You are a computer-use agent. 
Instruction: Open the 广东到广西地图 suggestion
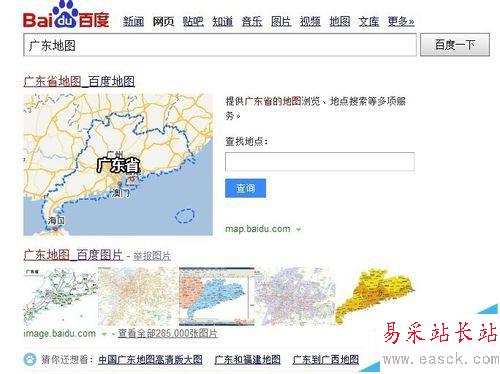326,360
